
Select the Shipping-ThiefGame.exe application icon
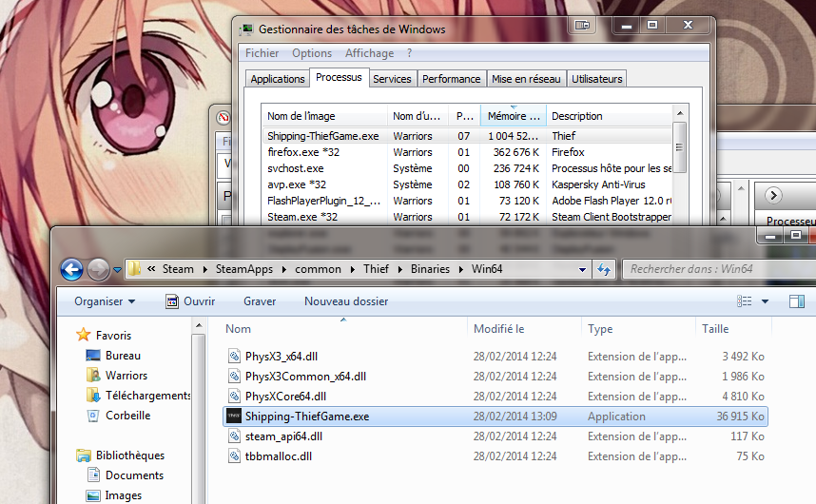[234, 417]
